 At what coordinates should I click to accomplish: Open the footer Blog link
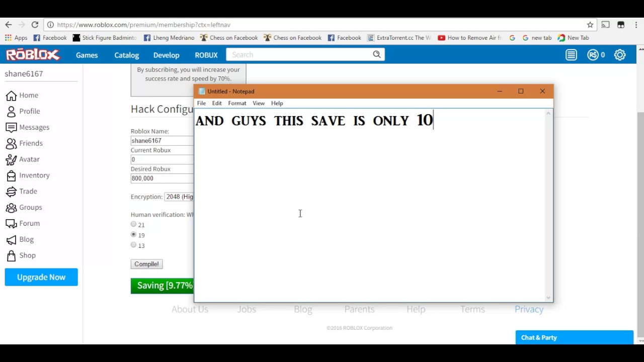click(x=303, y=309)
